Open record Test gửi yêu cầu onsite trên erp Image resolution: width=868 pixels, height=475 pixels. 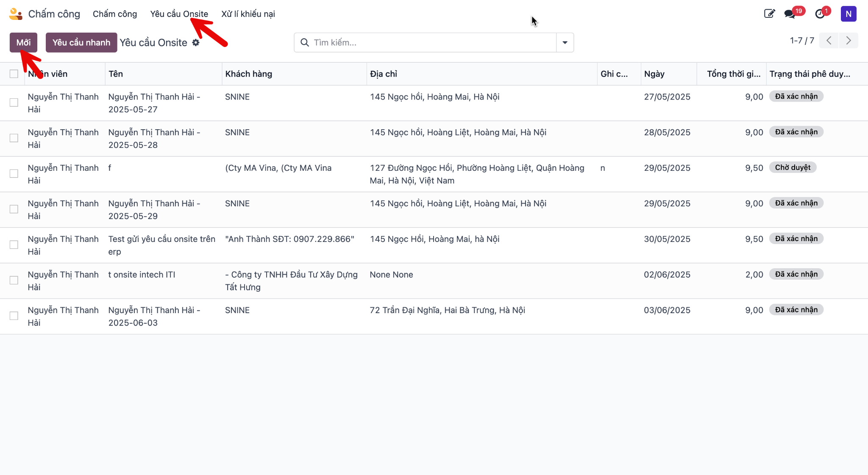[162, 245]
